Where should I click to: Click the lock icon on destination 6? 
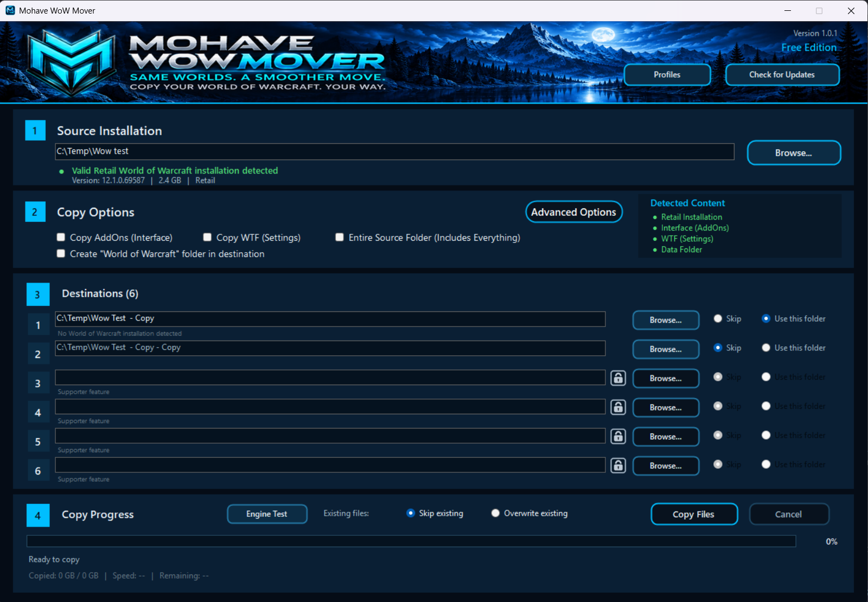(x=618, y=466)
